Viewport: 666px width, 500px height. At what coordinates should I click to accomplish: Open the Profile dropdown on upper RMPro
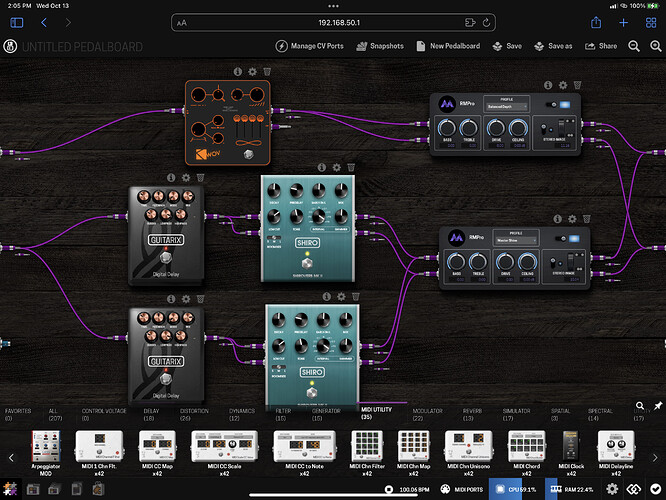point(507,107)
